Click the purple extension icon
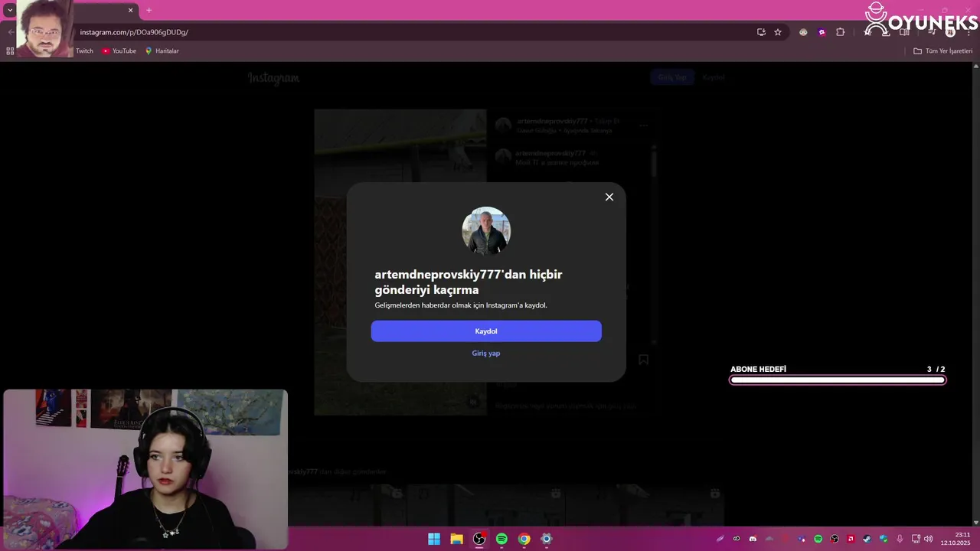Viewport: 980px width, 551px height. coord(822,32)
